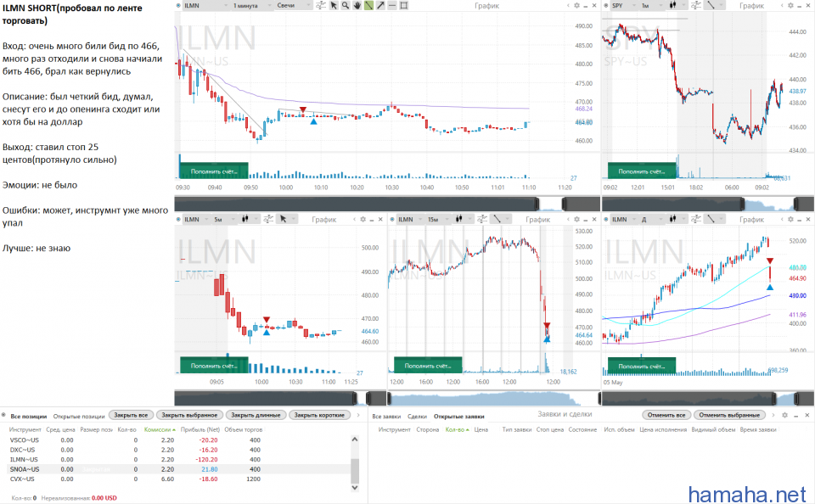
Task: Switch to the 'Открытые заявки' tab
Action: click(459, 417)
